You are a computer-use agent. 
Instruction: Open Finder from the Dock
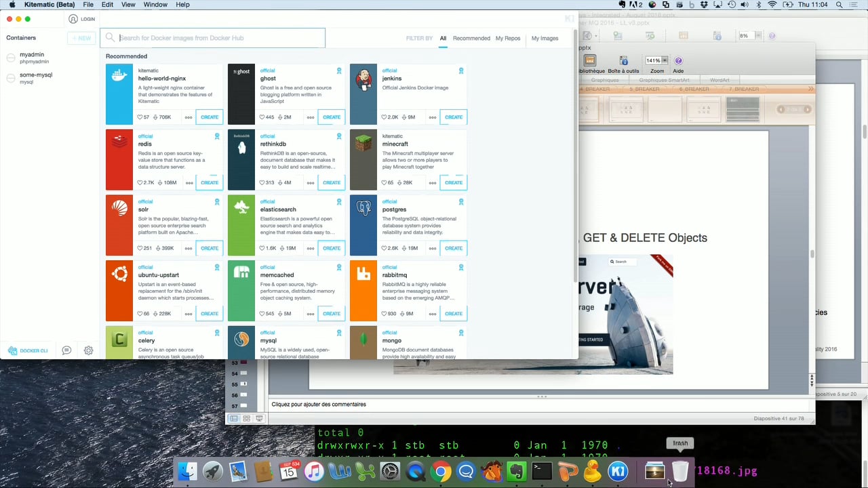point(187,472)
